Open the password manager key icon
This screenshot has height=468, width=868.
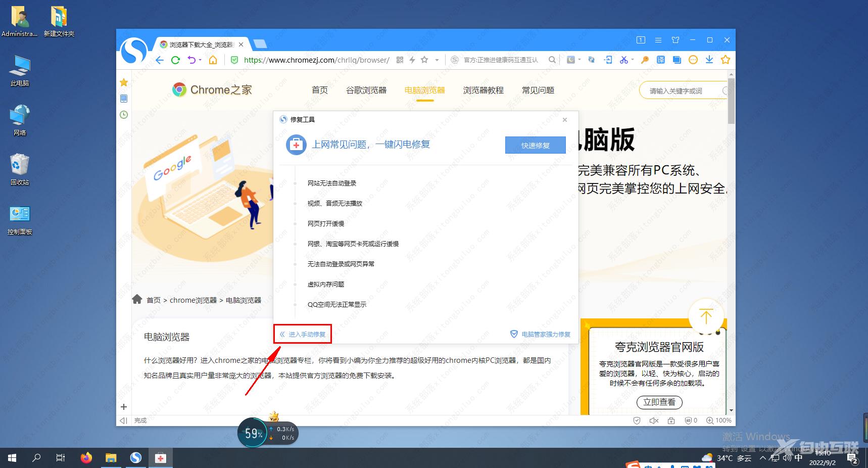[x=646, y=60]
